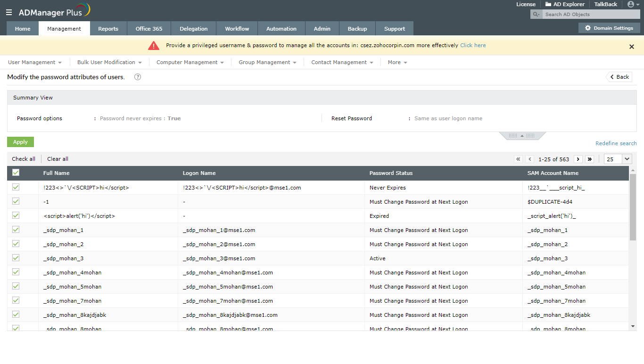The width and height of the screenshot is (644, 364).
Task: Open the rows-per-page dropdown showing 25
Action: (x=618, y=159)
